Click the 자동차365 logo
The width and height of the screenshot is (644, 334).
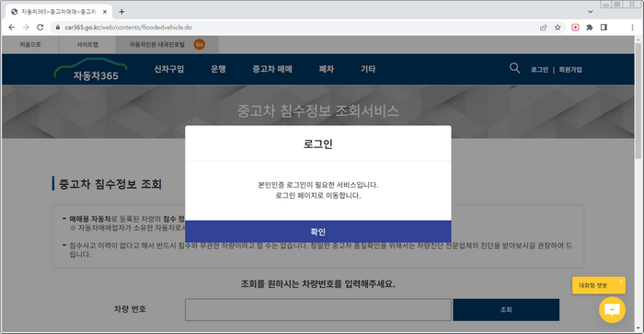91,69
